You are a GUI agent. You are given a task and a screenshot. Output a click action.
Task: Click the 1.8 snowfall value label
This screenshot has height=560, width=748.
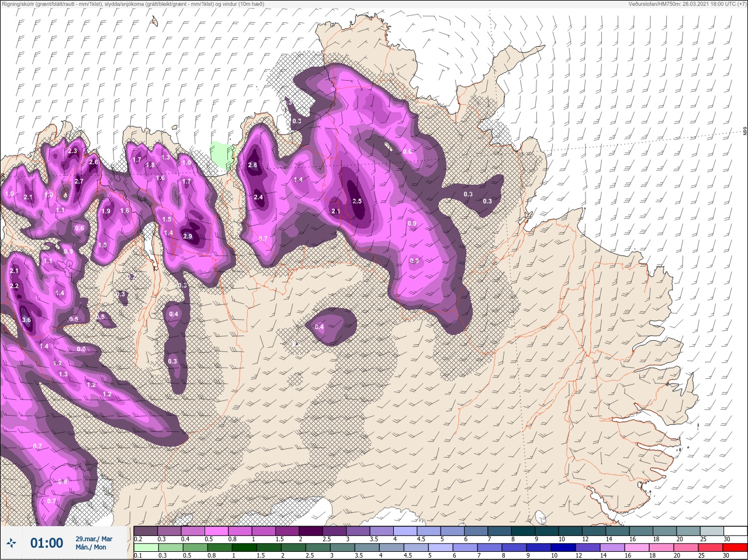click(150, 165)
